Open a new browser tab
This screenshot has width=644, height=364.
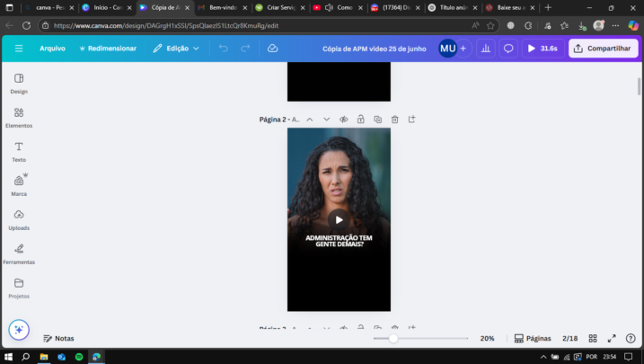(548, 8)
